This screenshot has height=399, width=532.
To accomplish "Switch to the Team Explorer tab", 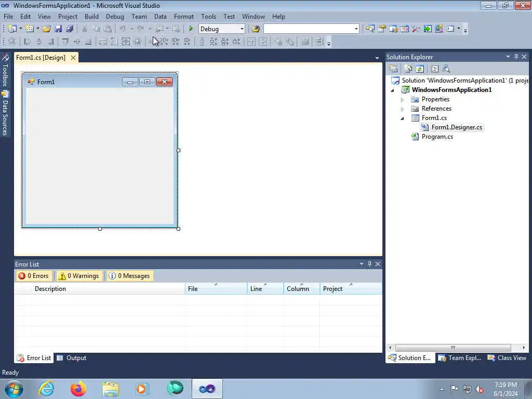I will pos(460,358).
